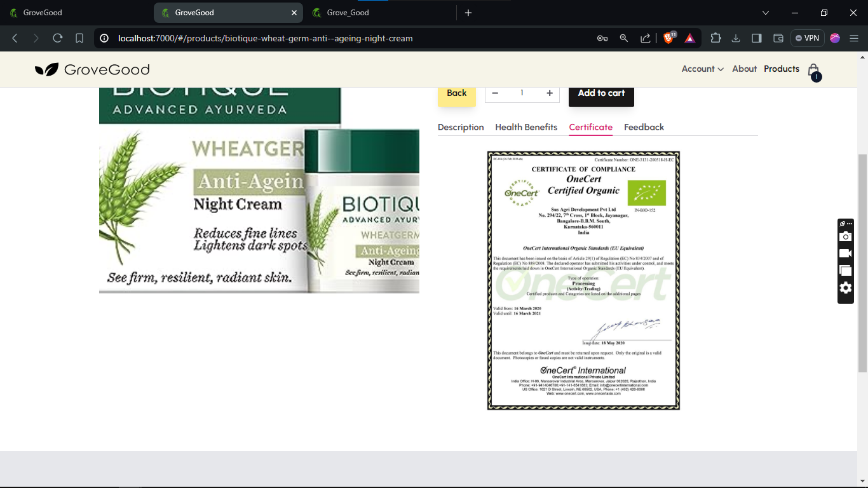Click the page vertical scrollbar
Image resolution: width=868 pixels, height=488 pixels.
click(x=862, y=263)
